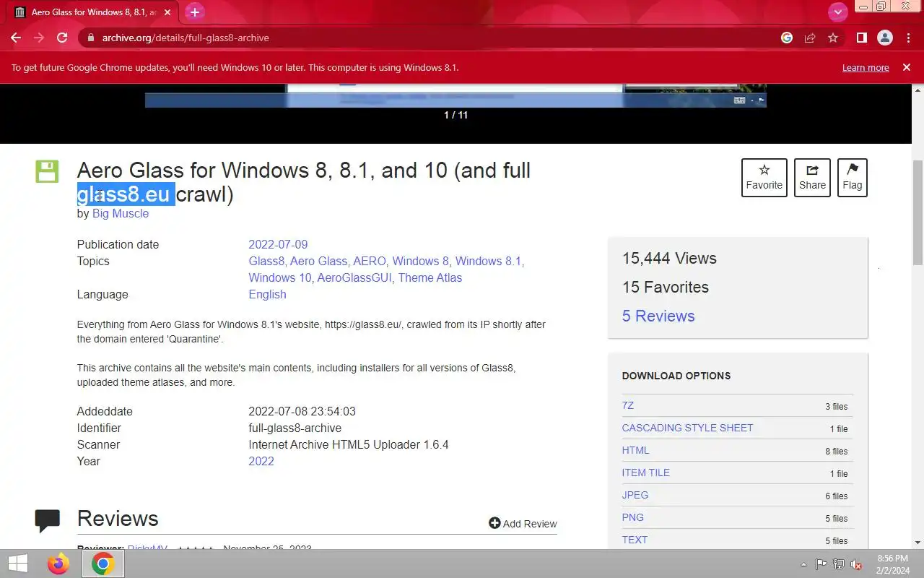Open the Action Center flag icon

coord(821,564)
